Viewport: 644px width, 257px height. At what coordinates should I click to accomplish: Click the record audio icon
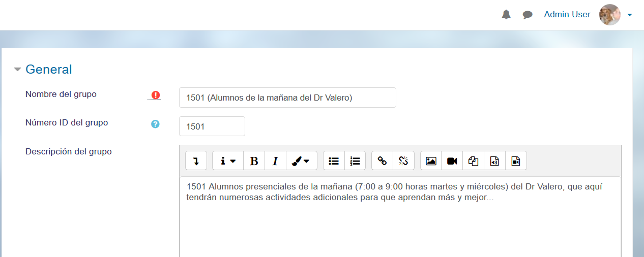(494, 160)
